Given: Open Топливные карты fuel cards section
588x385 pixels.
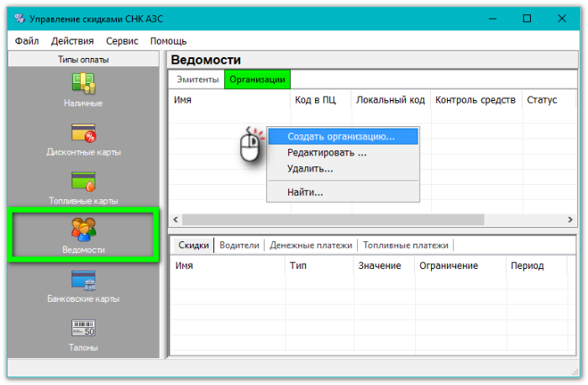Looking at the screenshot, I should click(x=83, y=182).
